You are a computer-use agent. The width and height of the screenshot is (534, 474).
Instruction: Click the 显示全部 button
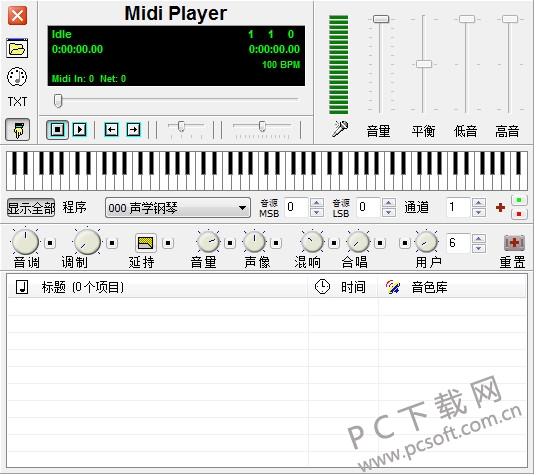(31, 208)
